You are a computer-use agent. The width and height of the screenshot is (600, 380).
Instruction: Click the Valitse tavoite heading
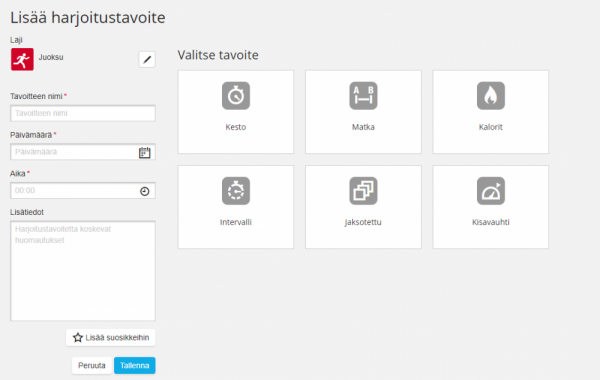[218, 55]
